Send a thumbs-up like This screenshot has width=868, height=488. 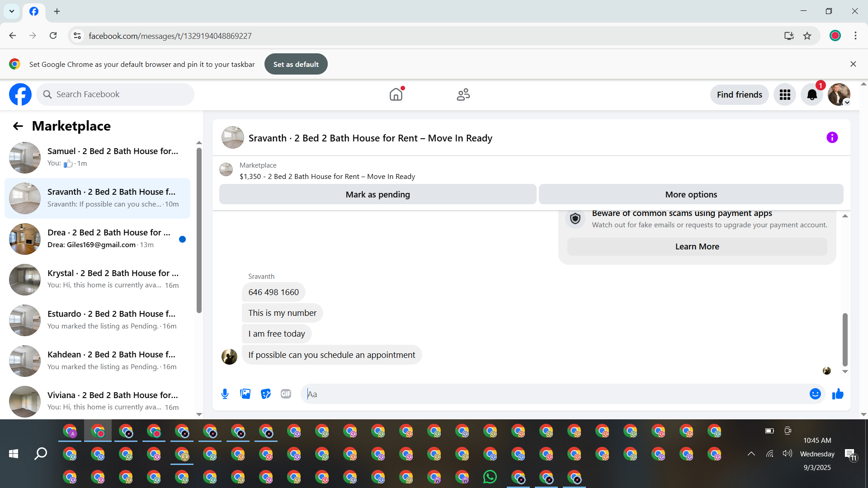(838, 394)
